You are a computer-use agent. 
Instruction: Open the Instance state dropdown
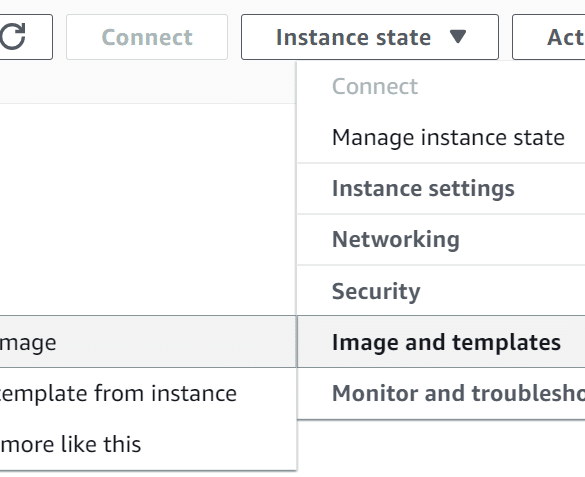coord(370,37)
